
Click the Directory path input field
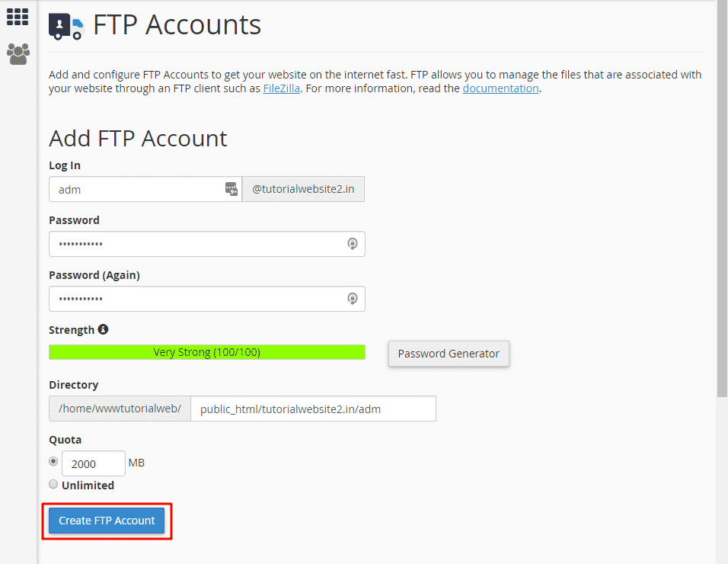[313, 409]
